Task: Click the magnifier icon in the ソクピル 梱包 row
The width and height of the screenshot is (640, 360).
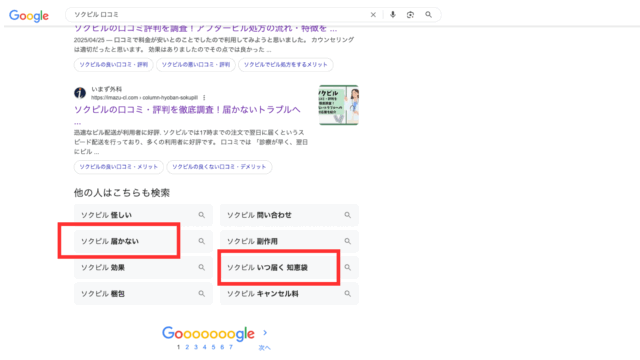Action: coord(202,293)
